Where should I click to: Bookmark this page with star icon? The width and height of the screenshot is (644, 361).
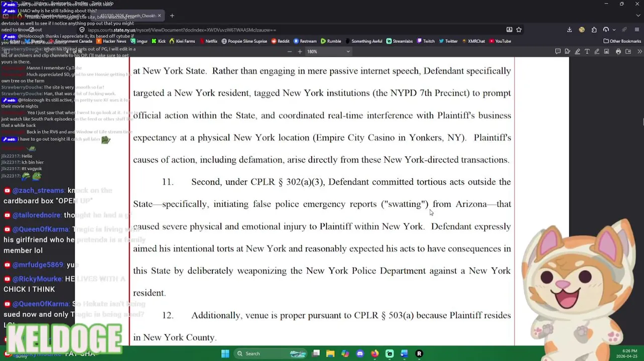pos(519,30)
